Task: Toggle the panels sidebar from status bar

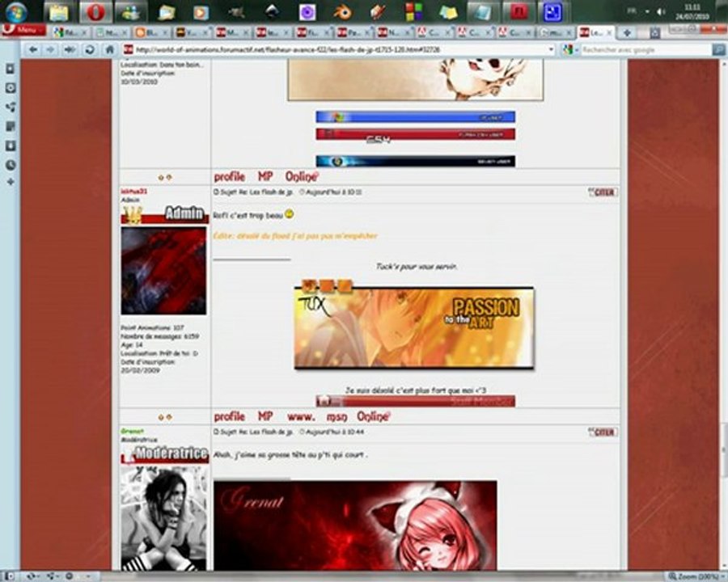Action: (x=9, y=576)
